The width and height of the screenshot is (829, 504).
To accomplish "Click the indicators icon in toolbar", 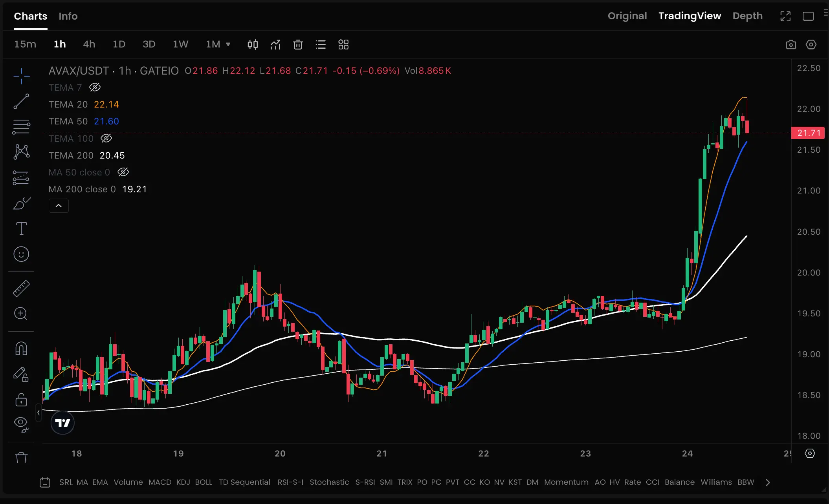I will click(275, 44).
